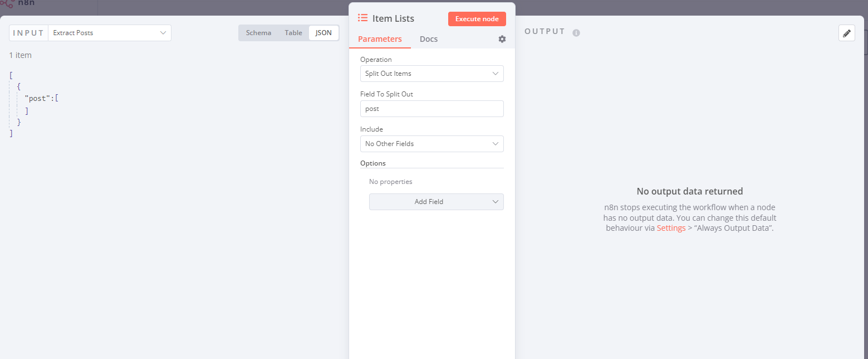Switch input view to Table
Image resolution: width=868 pixels, height=359 pixels.
(x=293, y=33)
